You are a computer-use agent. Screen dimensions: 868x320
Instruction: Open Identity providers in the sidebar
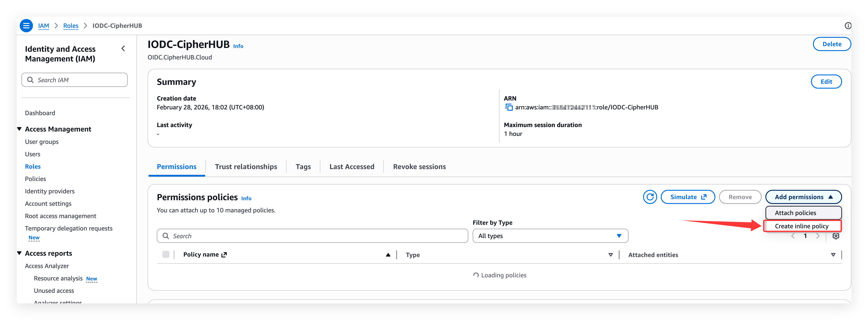tap(50, 191)
